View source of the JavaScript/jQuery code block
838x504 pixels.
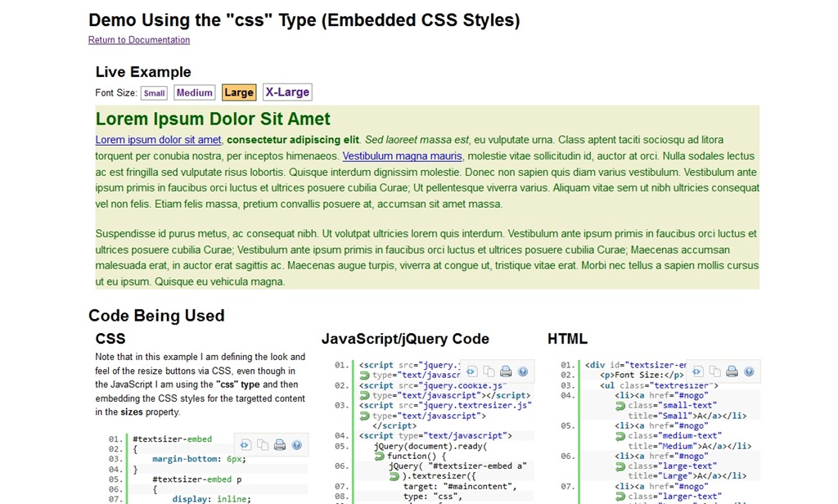pos(471,371)
